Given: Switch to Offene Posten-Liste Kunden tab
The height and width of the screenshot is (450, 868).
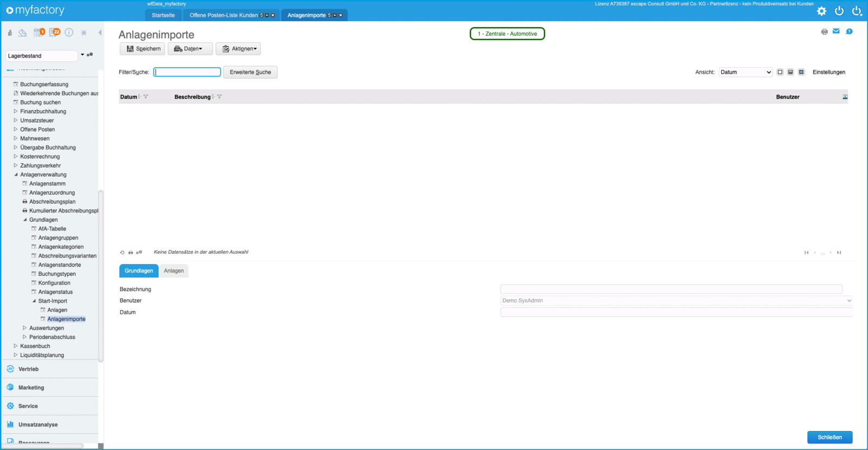Looking at the screenshot, I should pyautogui.click(x=224, y=15).
